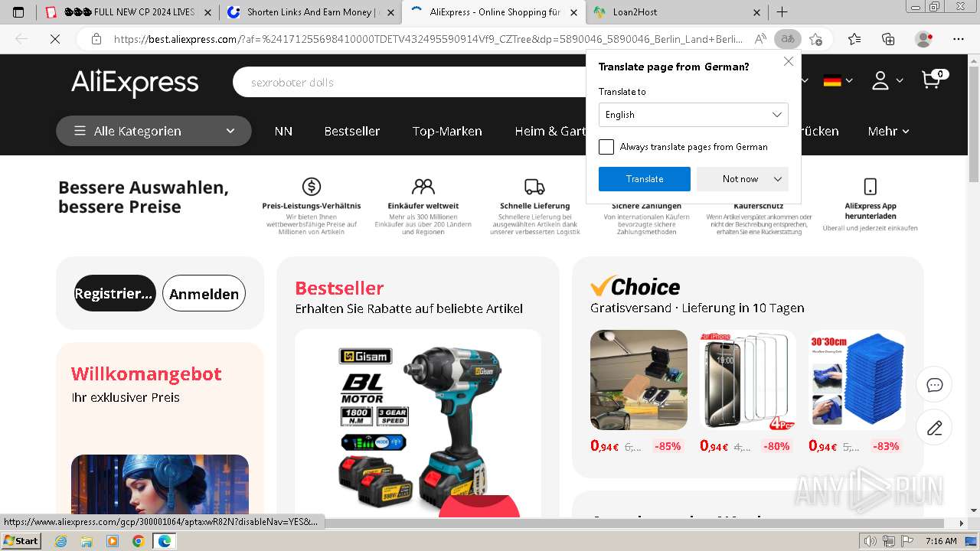Expand the Not now options arrow

(x=778, y=179)
